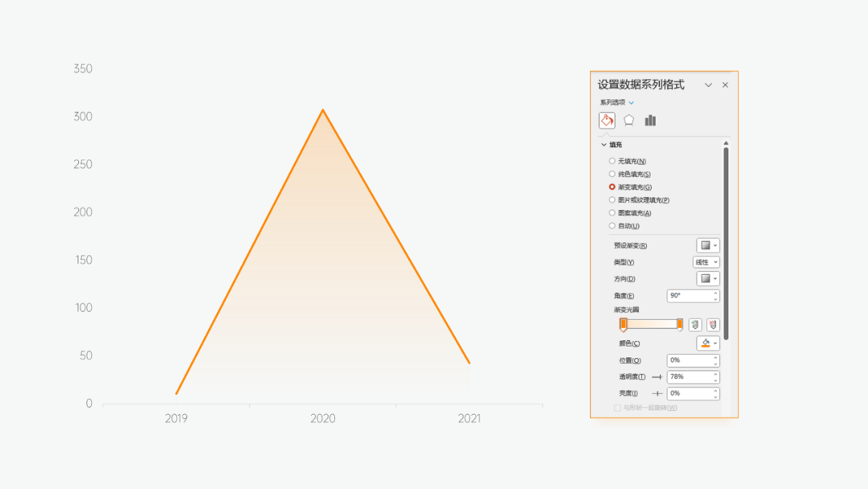
Task: Delete the selected gradient stop icon
Action: point(713,324)
